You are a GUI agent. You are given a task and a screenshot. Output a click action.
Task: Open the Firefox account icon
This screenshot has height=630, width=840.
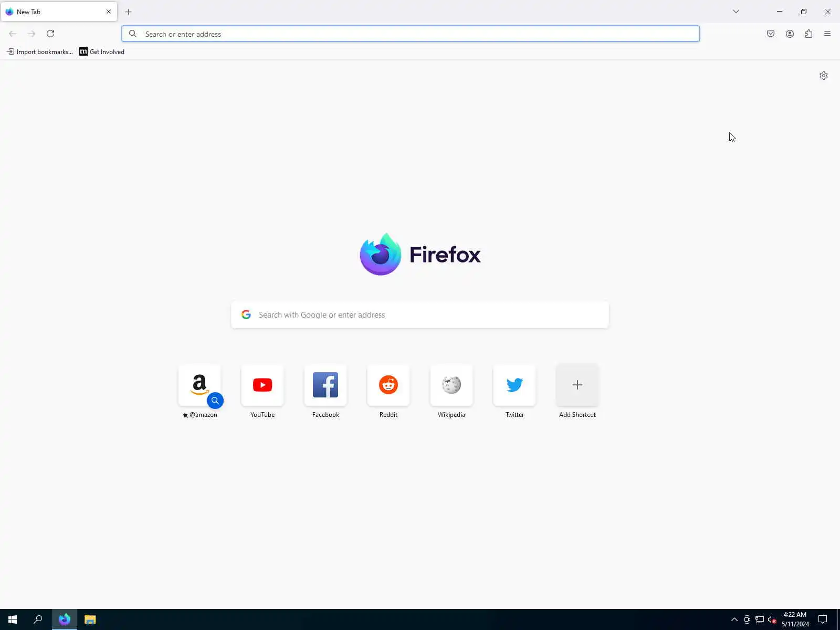click(x=790, y=34)
